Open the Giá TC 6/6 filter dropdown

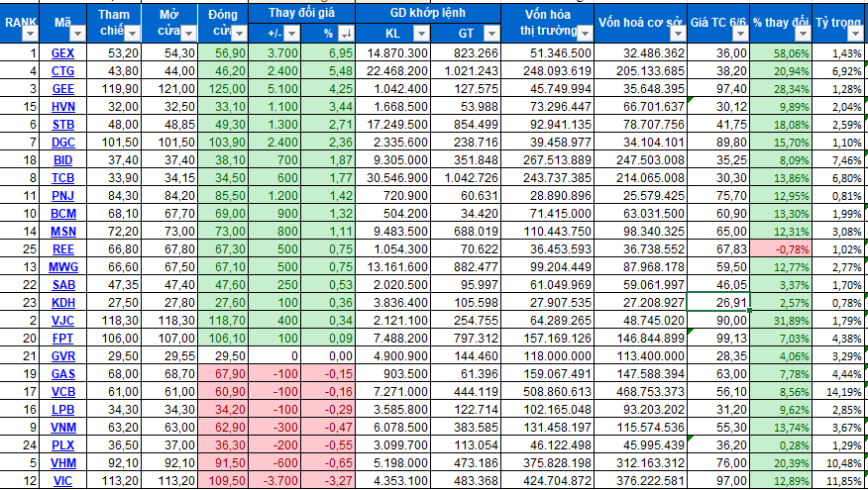click(741, 35)
